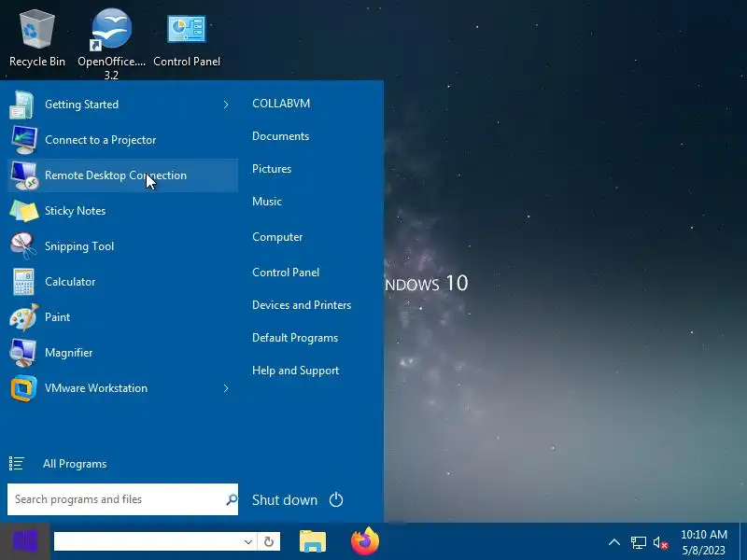Launch OpenOffice 3.2 desktop shortcut
747x560 pixels.
click(111, 43)
